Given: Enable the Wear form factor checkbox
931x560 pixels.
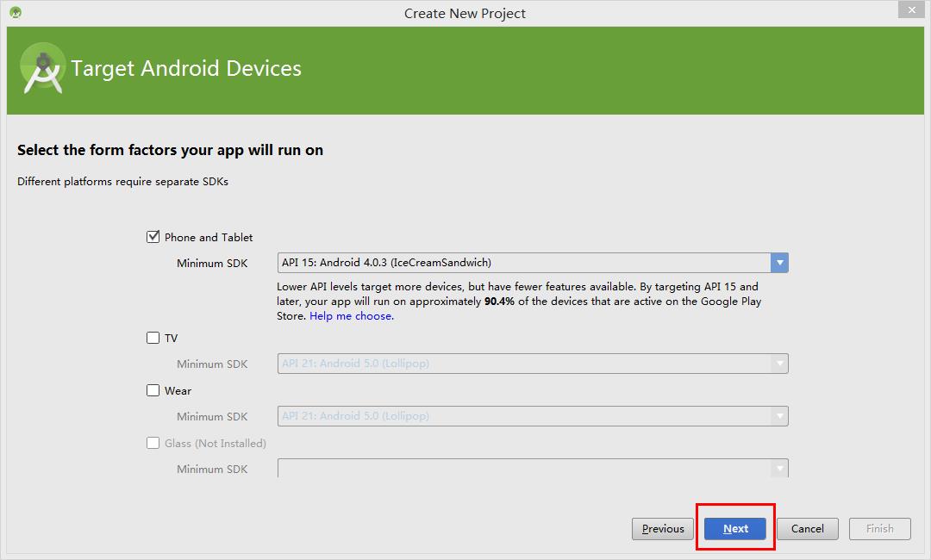Looking at the screenshot, I should point(153,390).
